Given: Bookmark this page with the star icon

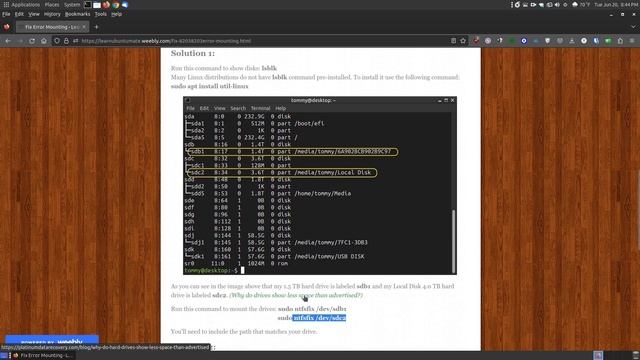Looking at the screenshot, I should coord(463,41).
